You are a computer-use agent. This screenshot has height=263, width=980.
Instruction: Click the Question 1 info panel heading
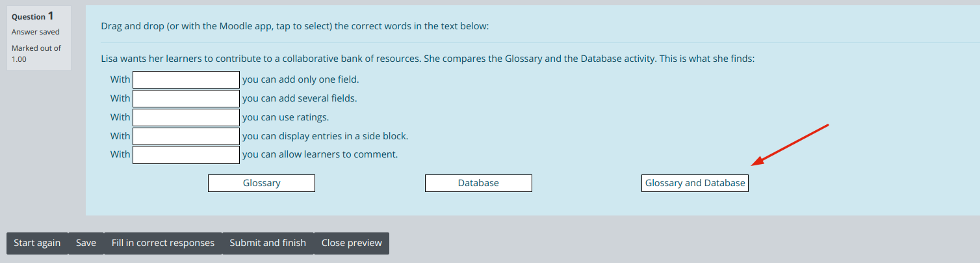pyautogui.click(x=32, y=16)
